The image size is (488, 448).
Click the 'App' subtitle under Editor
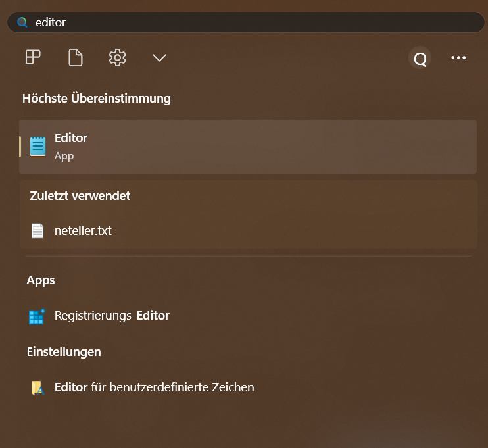pyautogui.click(x=64, y=156)
